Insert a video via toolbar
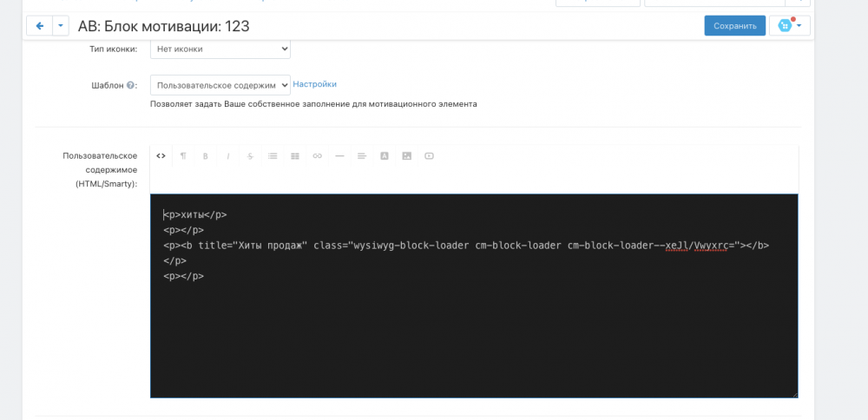 click(x=429, y=156)
